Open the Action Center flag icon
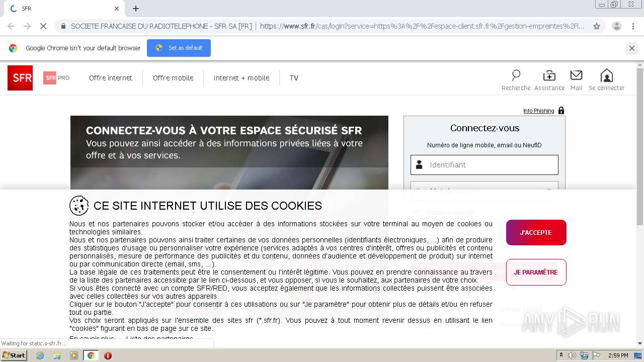 point(595,355)
